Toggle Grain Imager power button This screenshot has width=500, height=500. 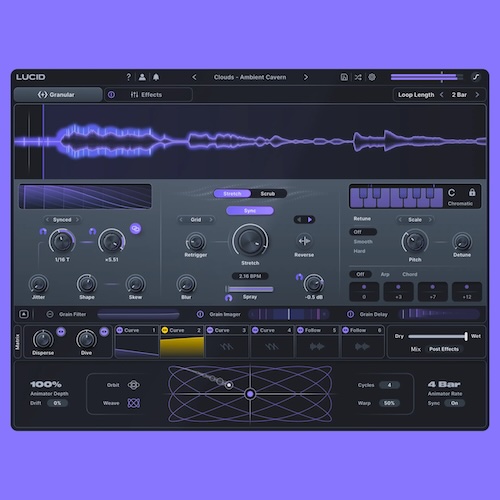[200, 314]
